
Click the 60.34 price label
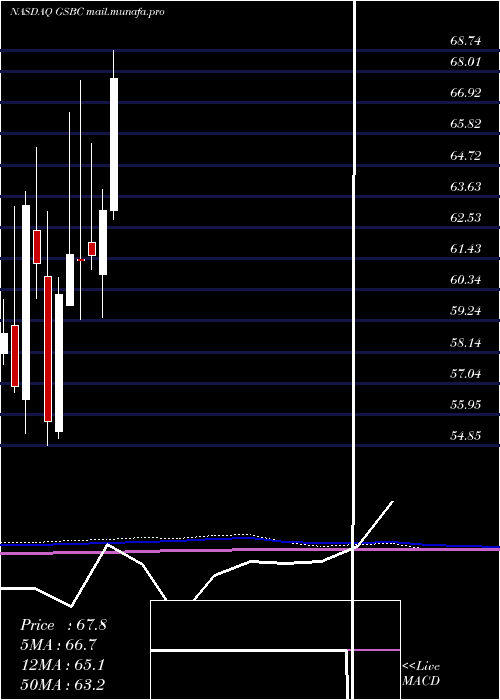[466, 280]
